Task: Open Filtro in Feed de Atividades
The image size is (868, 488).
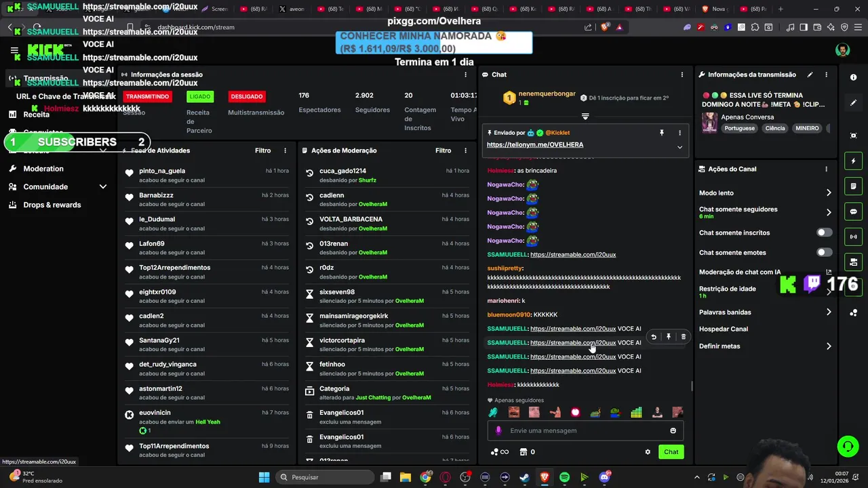Action: pyautogui.click(x=262, y=150)
